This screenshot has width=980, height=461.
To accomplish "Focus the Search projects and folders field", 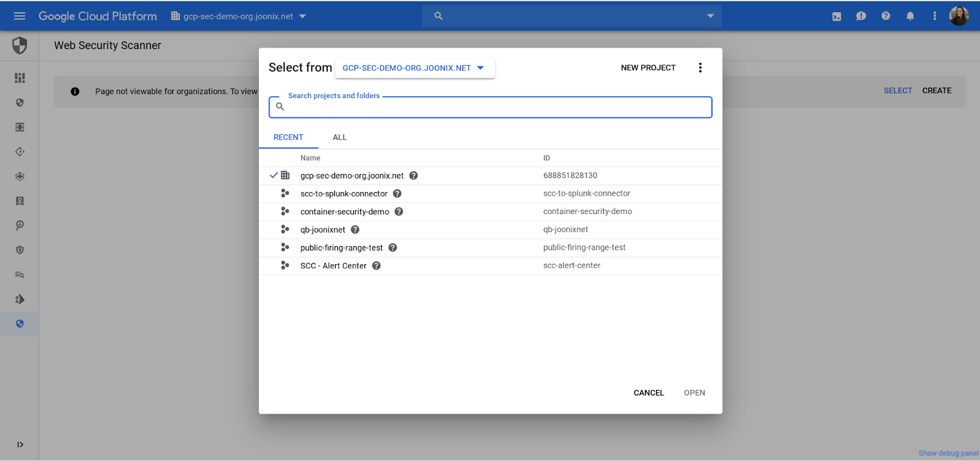I will [490, 107].
